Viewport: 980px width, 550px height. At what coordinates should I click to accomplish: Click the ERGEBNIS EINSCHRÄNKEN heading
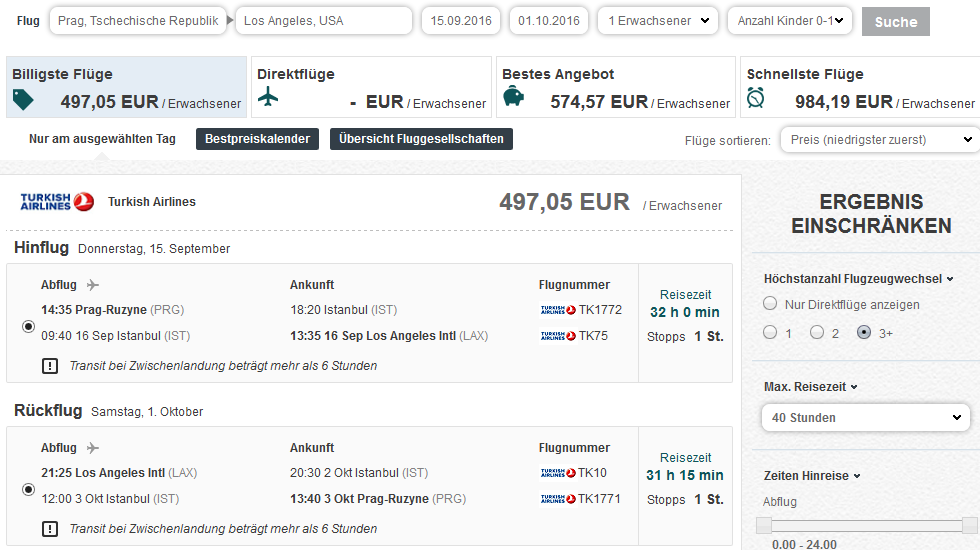tap(871, 214)
